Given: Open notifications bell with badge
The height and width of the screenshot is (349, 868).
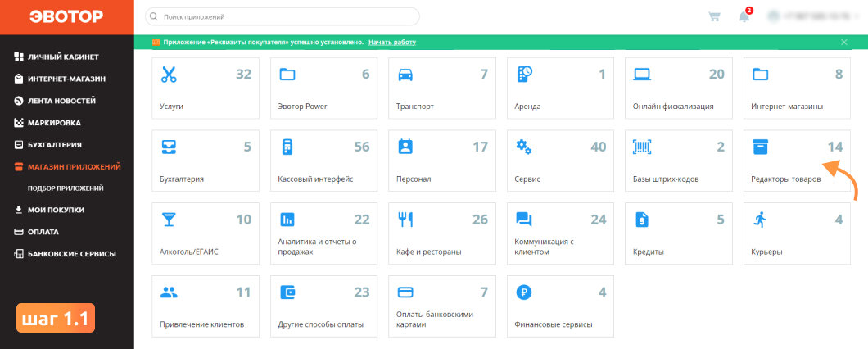Looking at the screenshot, I should coord(745,16).
